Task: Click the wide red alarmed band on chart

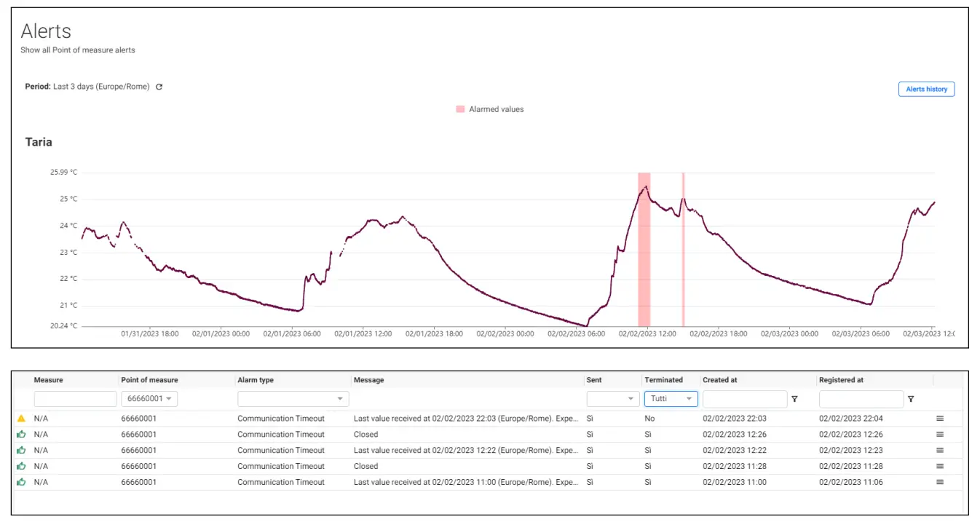Action: click(x=644, y=249)
